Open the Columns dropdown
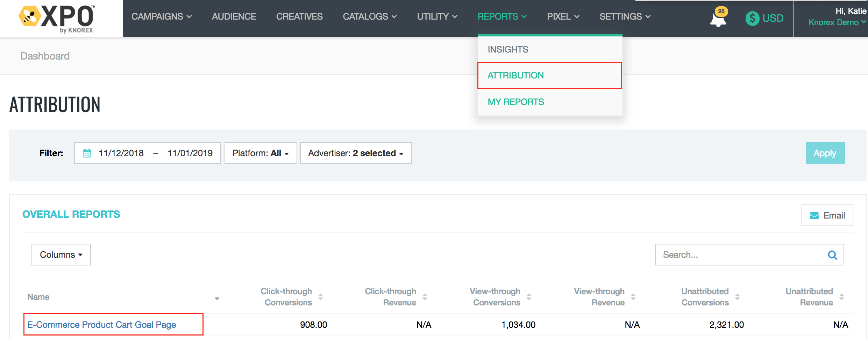 tap(61, 255)
